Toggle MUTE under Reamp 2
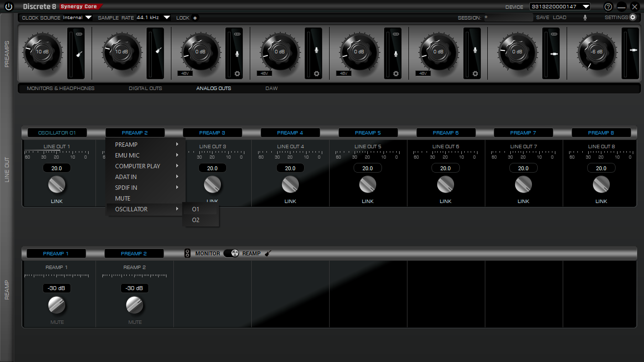 [135, 322]
